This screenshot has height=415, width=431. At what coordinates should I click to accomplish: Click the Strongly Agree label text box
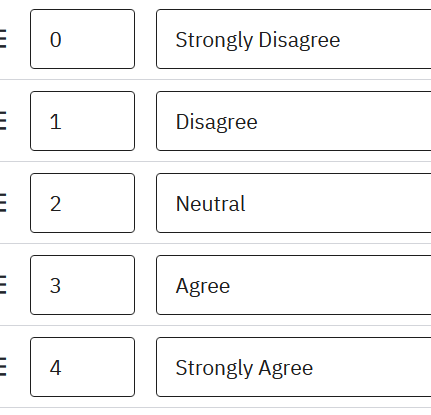point(293,367)
